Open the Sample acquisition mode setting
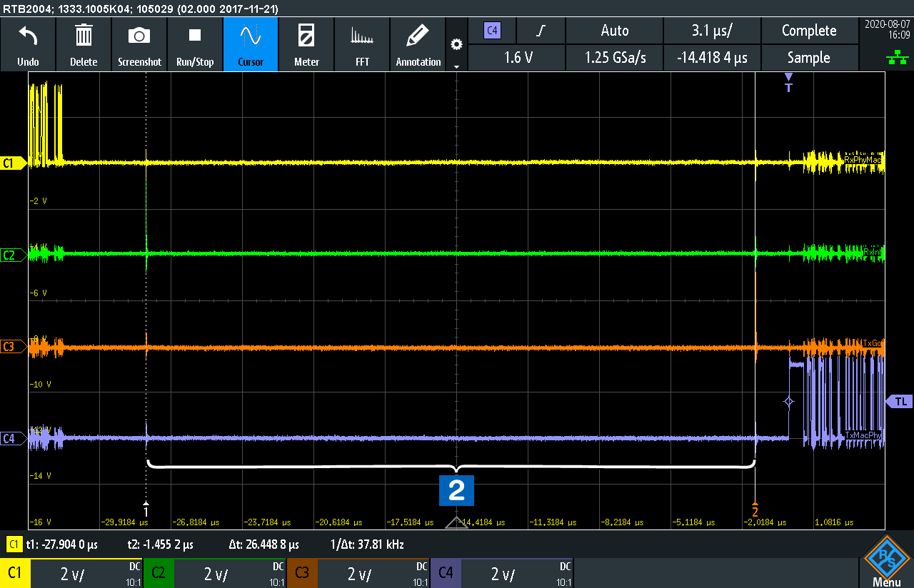914x588 pixels. click(808, 58)
